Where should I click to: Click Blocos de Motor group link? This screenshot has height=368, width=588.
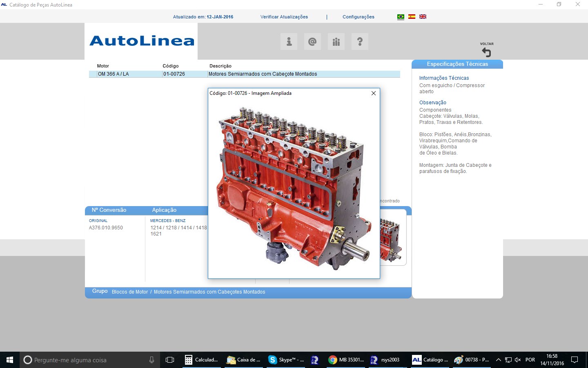[x=130, y=292]
